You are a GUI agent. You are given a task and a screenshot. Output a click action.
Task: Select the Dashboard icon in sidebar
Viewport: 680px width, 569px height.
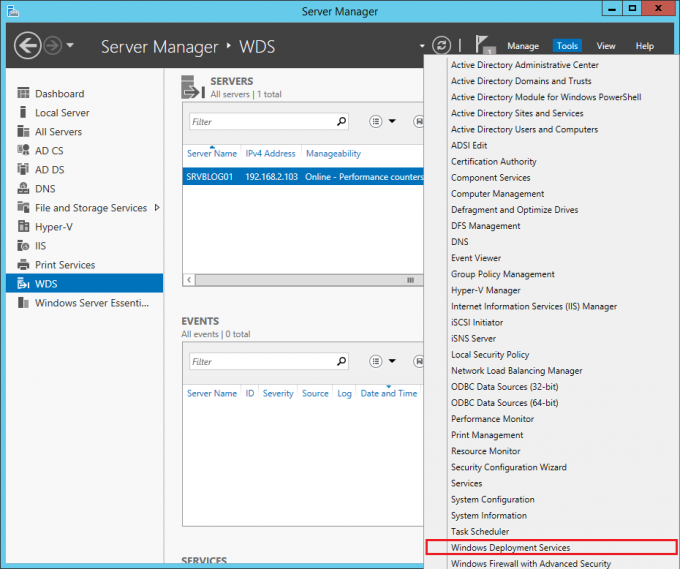point(23,93)
